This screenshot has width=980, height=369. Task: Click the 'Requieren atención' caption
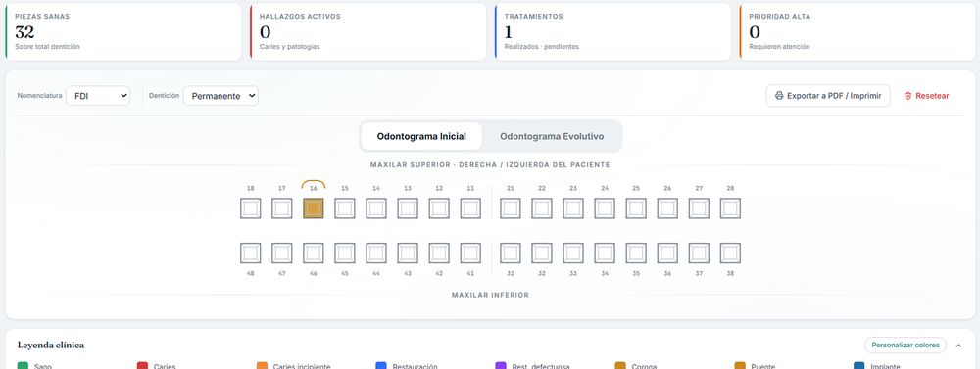779,47
